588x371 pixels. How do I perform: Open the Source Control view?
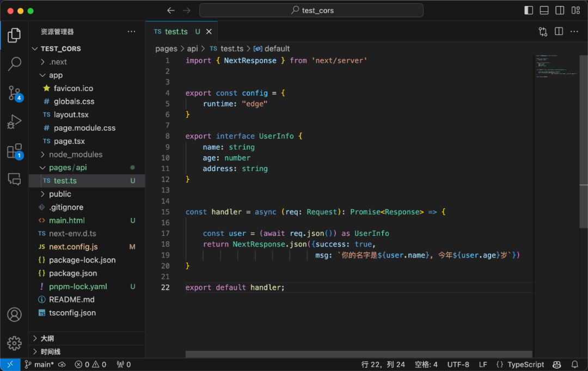15,93
